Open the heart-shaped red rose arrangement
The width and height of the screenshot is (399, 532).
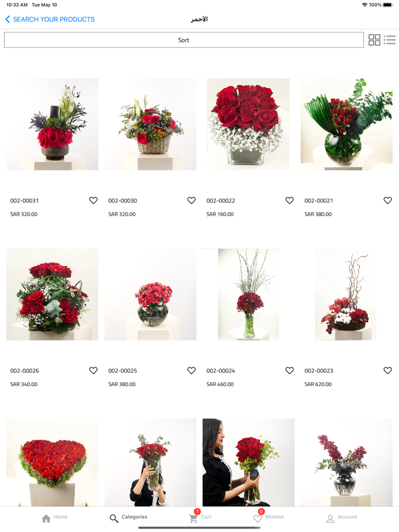click(52, 463)
